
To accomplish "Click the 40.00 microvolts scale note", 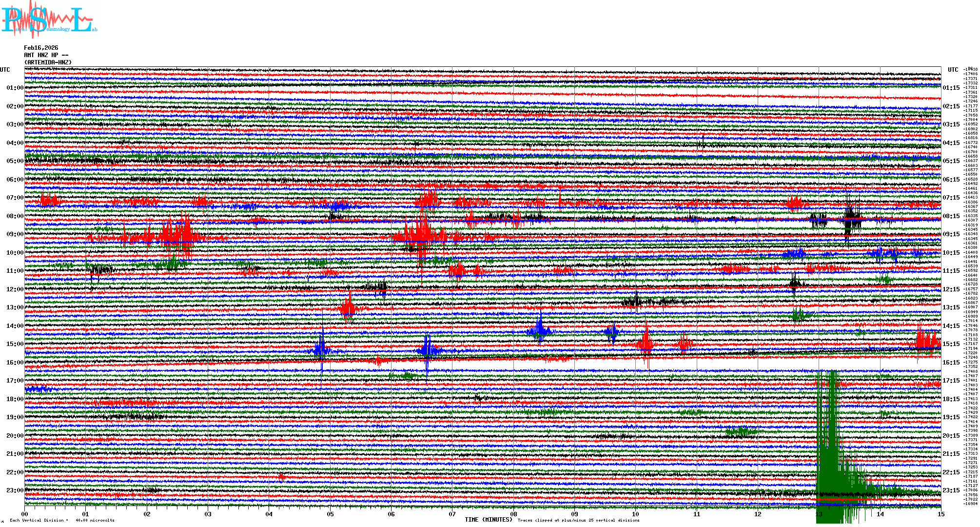I will pos(95,520).
